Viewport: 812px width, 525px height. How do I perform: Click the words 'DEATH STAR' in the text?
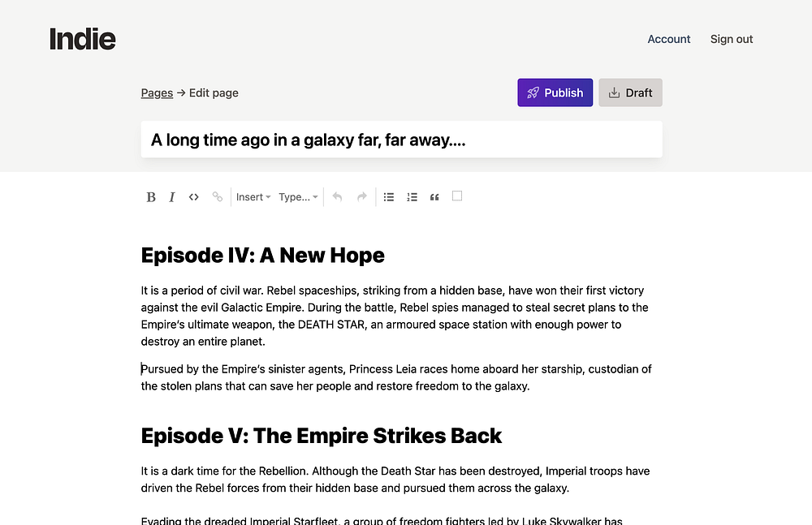tap(331, 325)
